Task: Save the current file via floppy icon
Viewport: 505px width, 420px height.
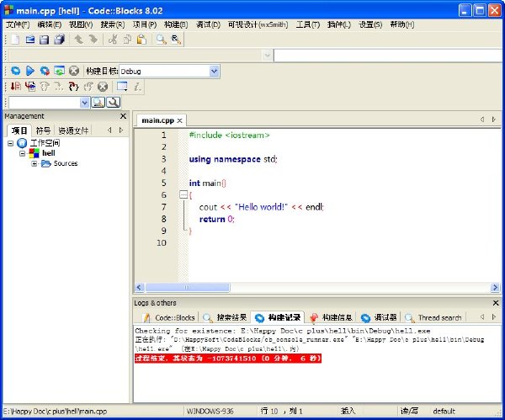Action: pos(44,40)
